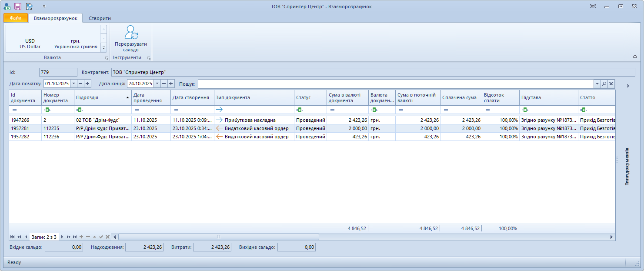This screenshot has width=644, height=271.
Task: Increase Дата початку by plus button
Action: (87, 84)
